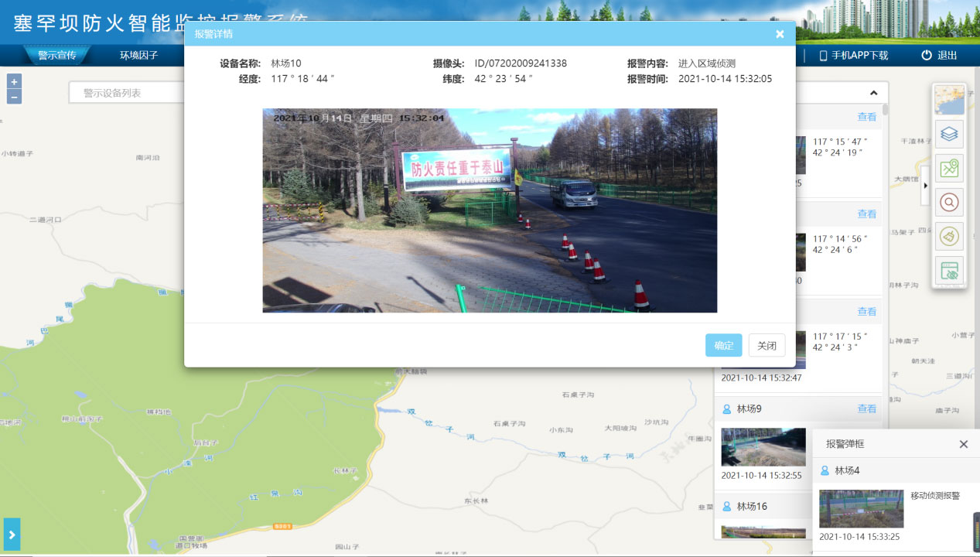Zoom in the map with plus button
The height and width of the screenshot is (557, 980).
pos(14,82)
